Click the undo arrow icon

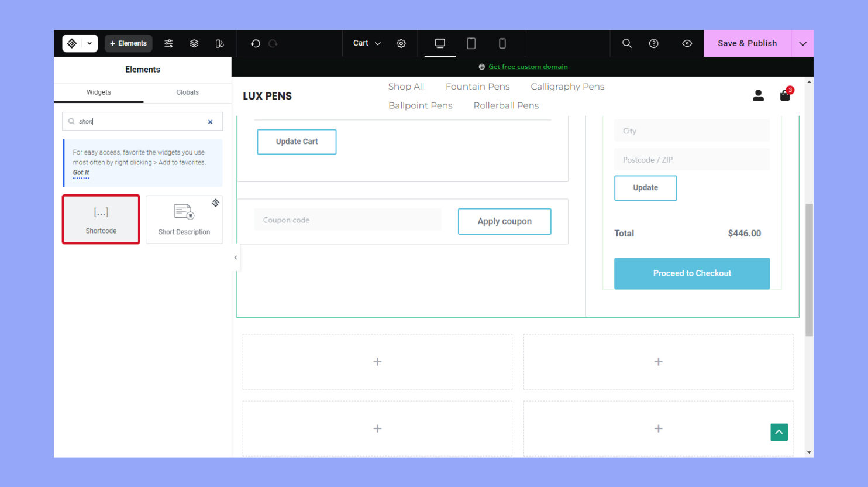(x=256, y=43)
